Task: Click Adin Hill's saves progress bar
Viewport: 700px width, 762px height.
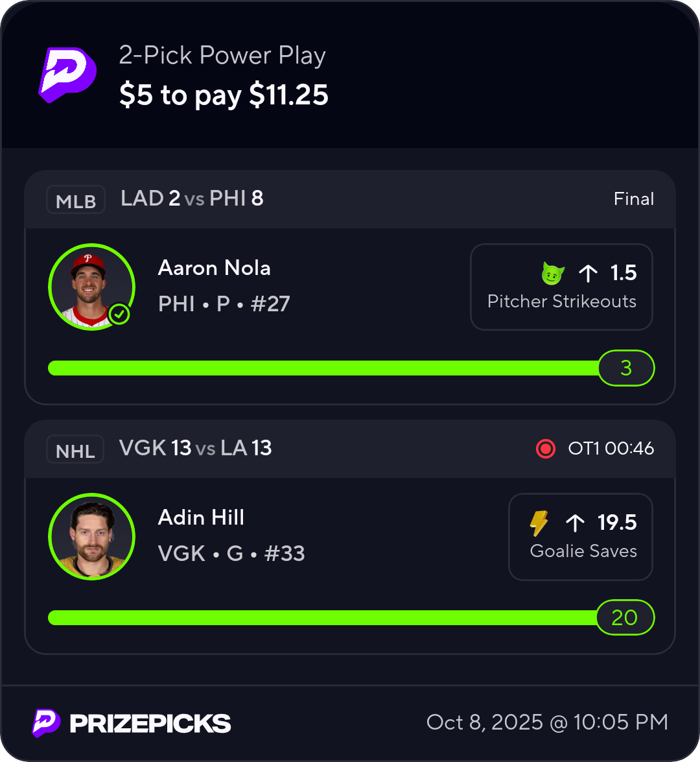Action: click(x=324, y=618)
